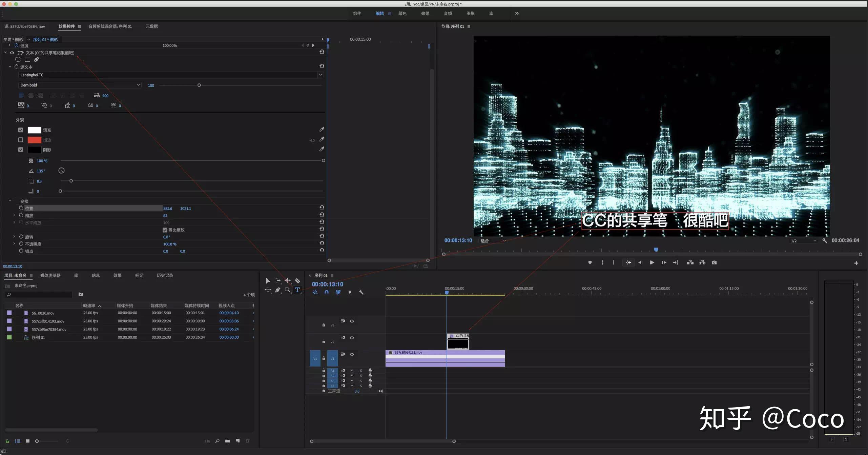This screenshot has height=455, width=868.
Task: Hide the V2 track output
Action: coord(352,338)
